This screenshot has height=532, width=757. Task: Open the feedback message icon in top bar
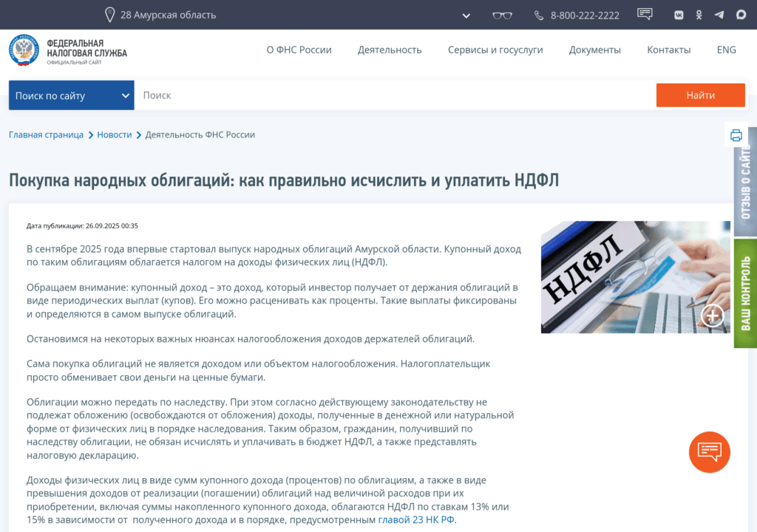[x=645, y=14]
